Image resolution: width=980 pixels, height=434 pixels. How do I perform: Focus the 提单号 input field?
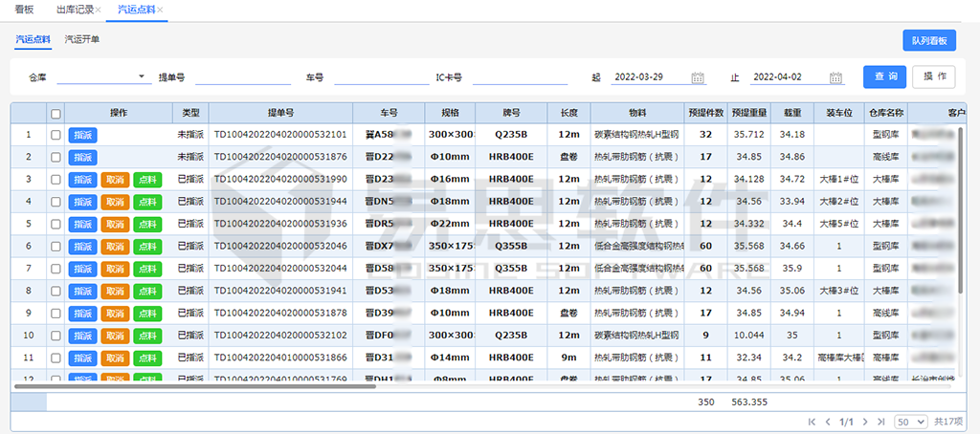point(242,76)
